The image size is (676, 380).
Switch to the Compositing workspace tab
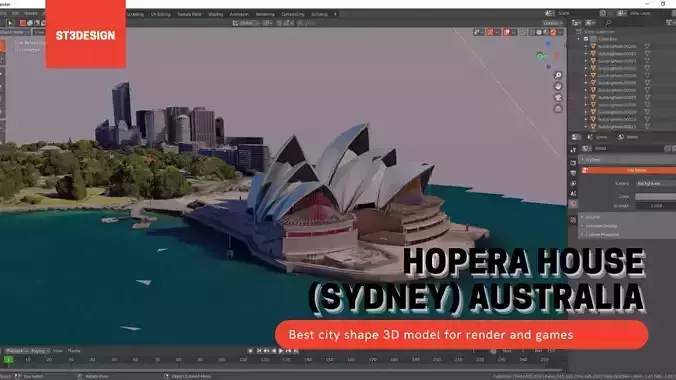(x=293, y=14)
